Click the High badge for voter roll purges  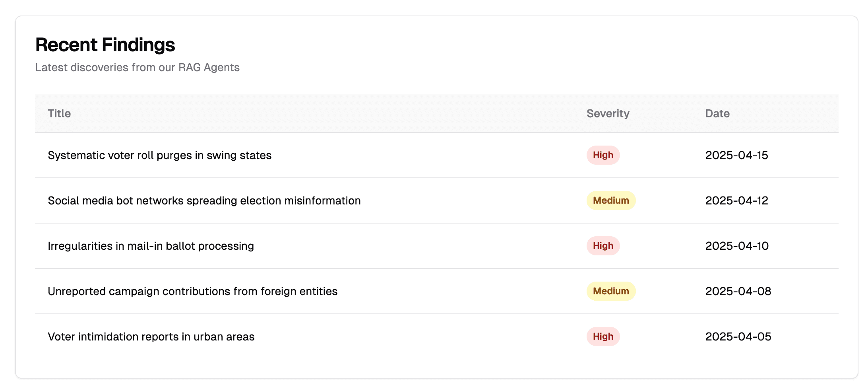point(603,156)
